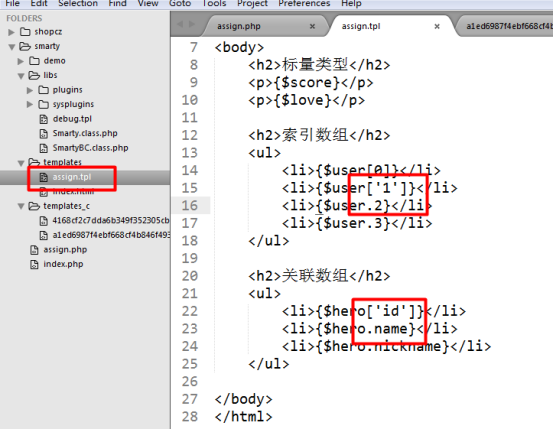554x430 pixels.
Task: Select the shopcz folder label
Action: (x=48, y=32)
